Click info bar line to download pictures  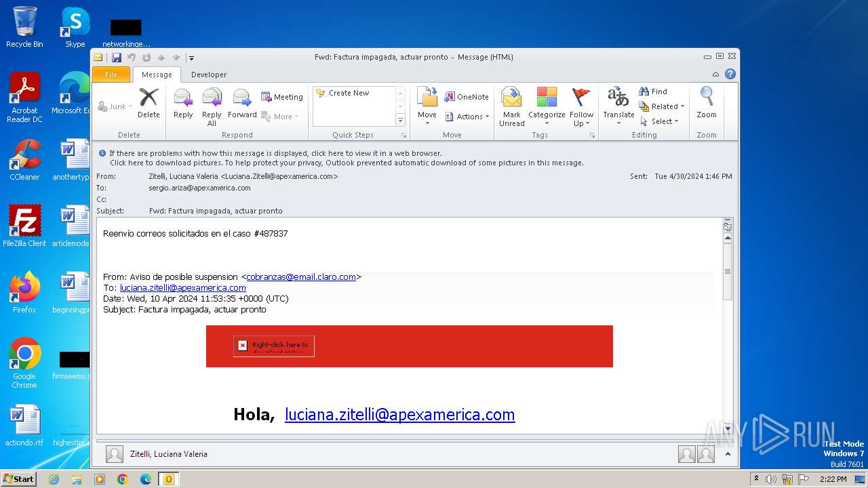pos(347,163)
